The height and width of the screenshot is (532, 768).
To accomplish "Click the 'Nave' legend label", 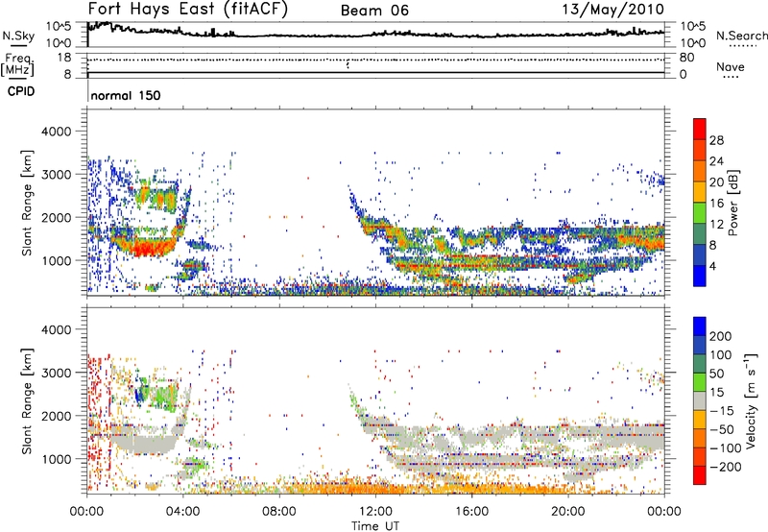I will pyautogui.click(x=731, y=66).
